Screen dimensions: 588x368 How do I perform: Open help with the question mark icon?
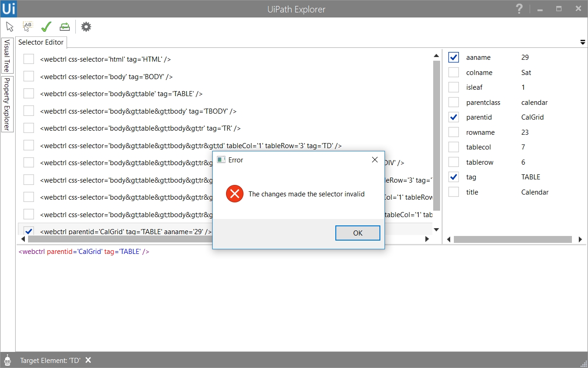click(519, 9)
